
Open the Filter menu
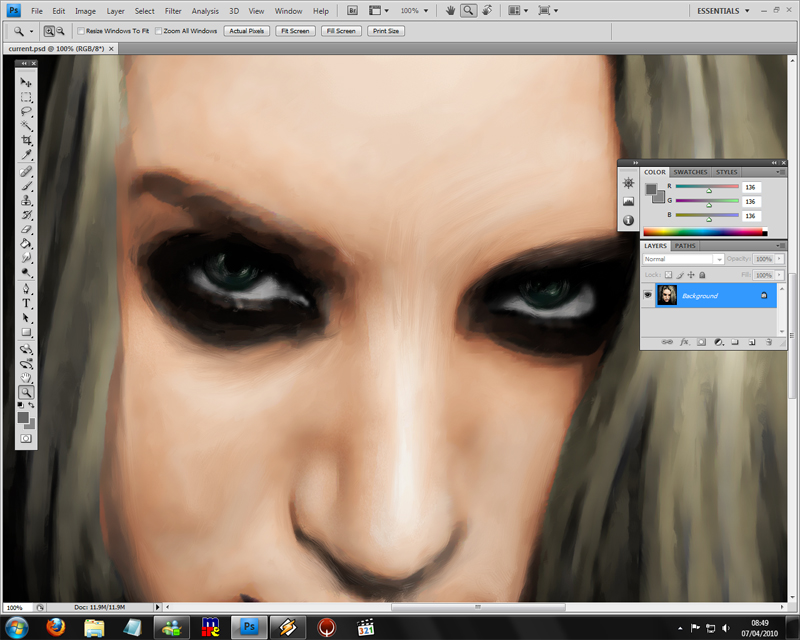click(173, 10)
